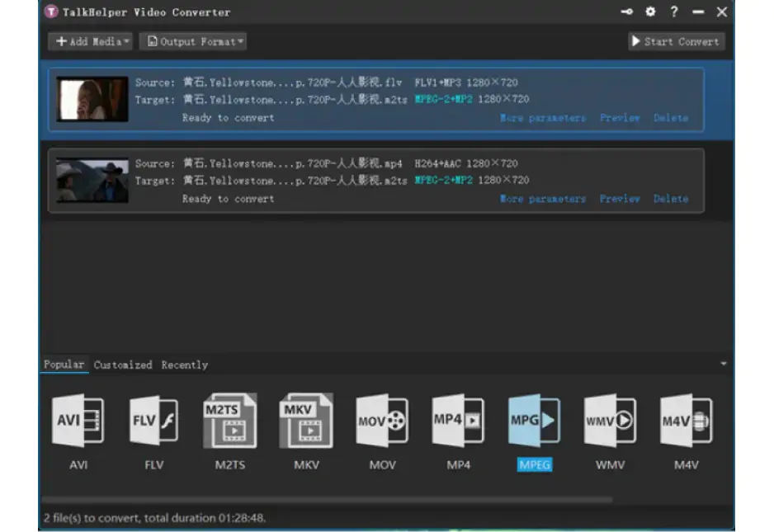Select the AVI format icon
This screenshot has width=774, height=532.
(x=78, y=421)
